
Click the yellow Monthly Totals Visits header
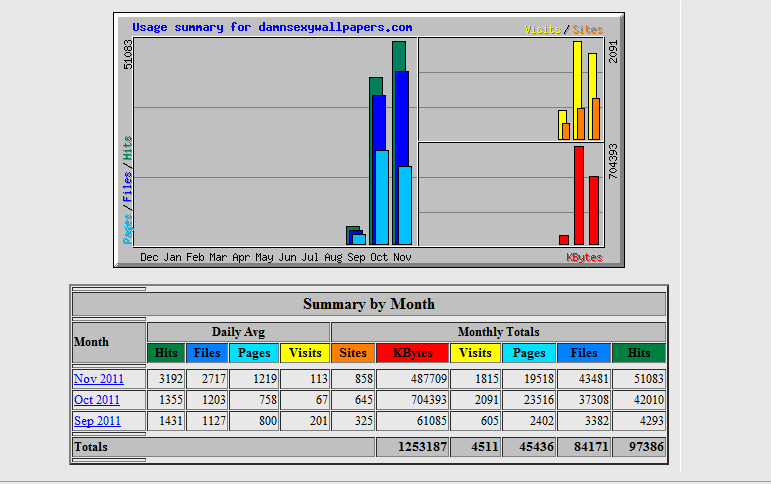475,353
